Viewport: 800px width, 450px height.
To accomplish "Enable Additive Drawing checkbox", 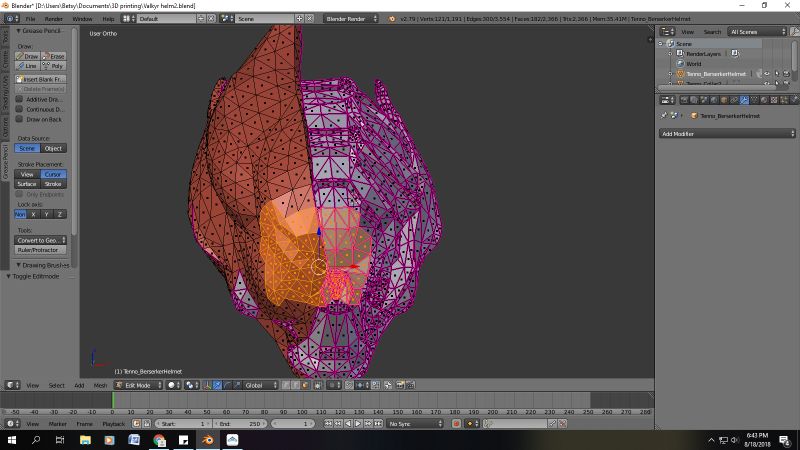I will 19,99.
